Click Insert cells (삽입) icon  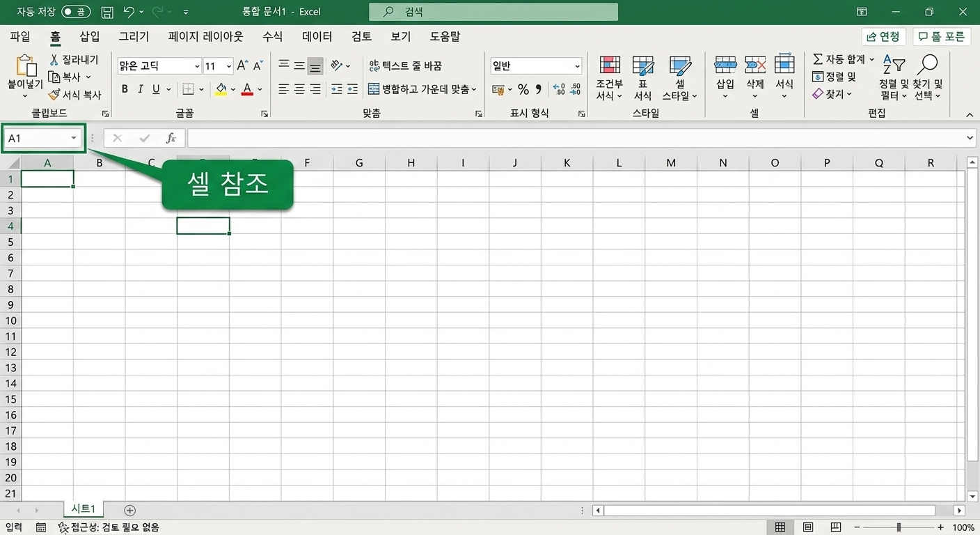click(x=725, y=65)
